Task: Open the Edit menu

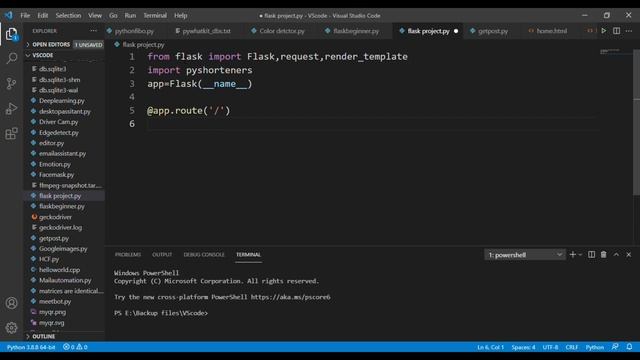Action: (43, 16)
